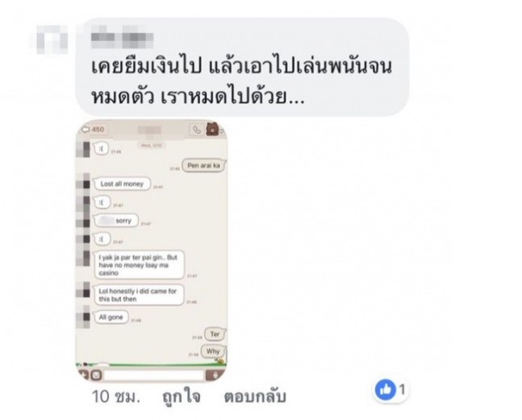Screen dimensions: 522x420
Task: Click the microphone icon in chat bar
Action: tap(215, 376)
